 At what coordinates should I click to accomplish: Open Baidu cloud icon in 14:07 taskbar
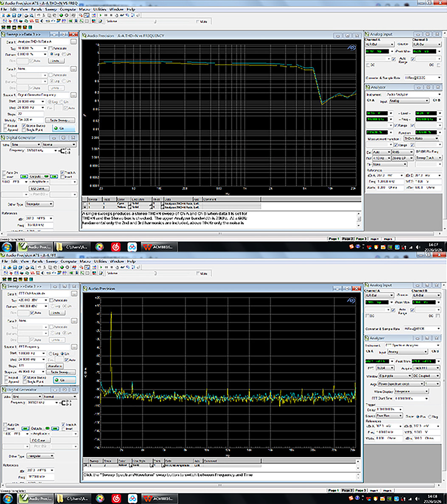click(x=132, y=247)
